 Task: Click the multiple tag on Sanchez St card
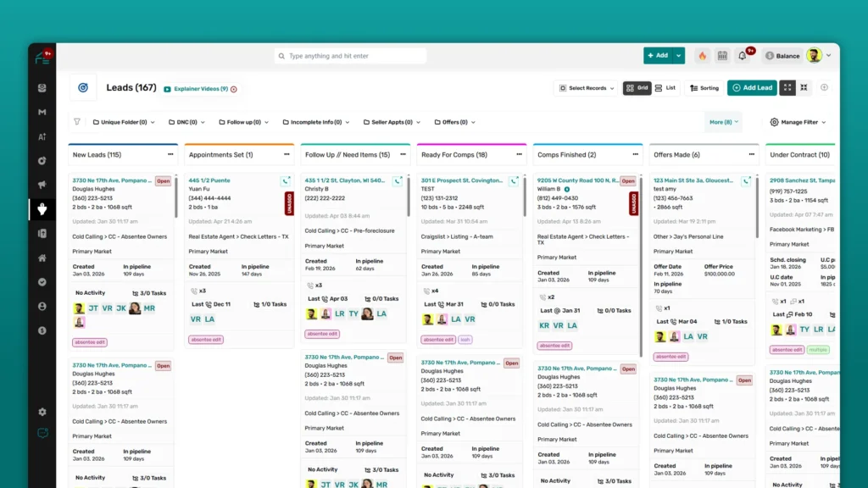(818, 350)
